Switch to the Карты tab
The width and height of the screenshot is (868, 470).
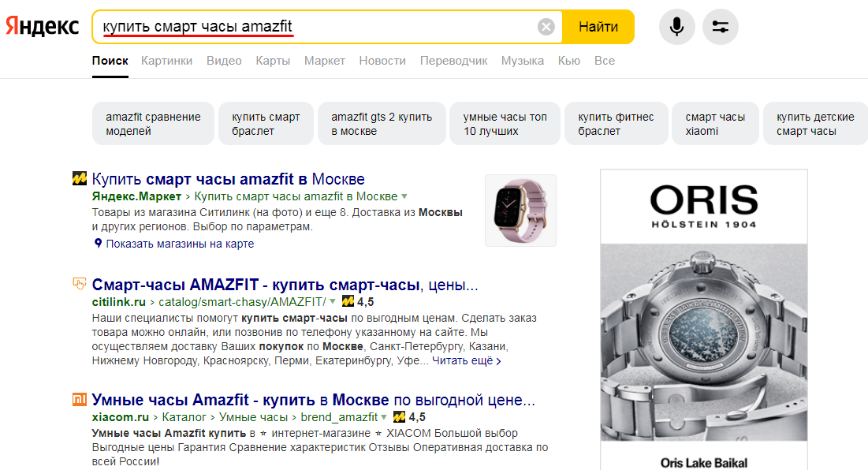click(x=273, y=61)
